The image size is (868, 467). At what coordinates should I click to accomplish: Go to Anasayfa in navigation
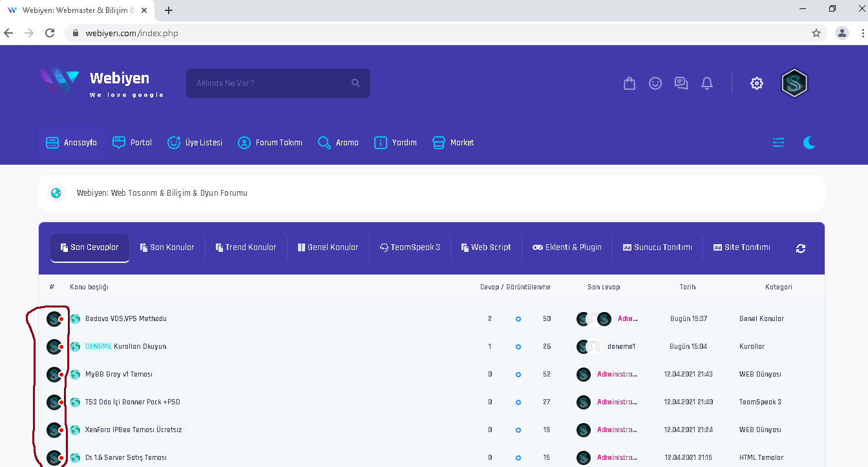tap(71, 143)
